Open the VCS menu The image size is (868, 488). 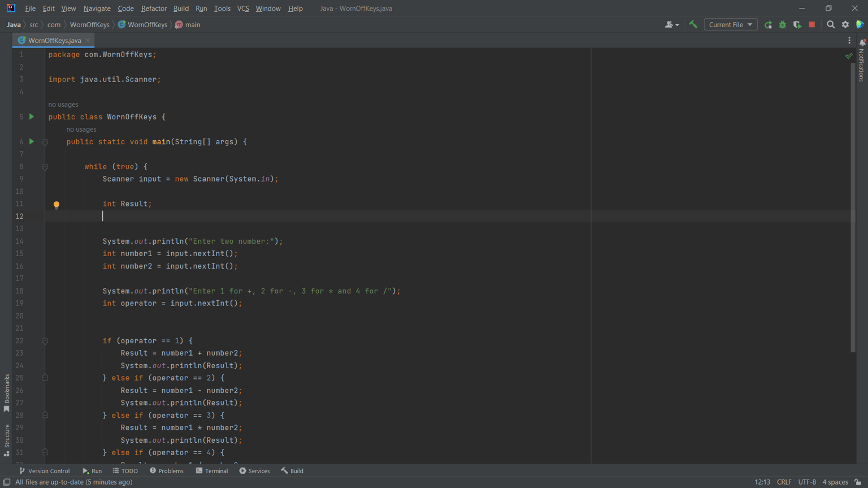coord(243,8)
